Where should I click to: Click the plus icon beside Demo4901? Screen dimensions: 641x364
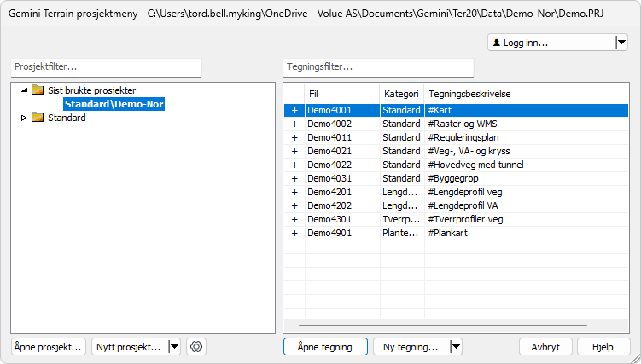coord(294,233)
